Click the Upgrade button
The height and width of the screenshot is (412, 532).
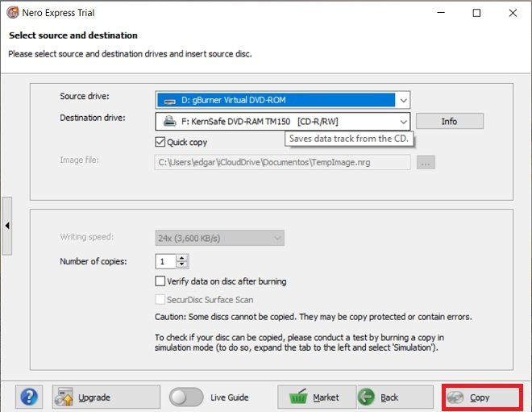tap(106, 397)
